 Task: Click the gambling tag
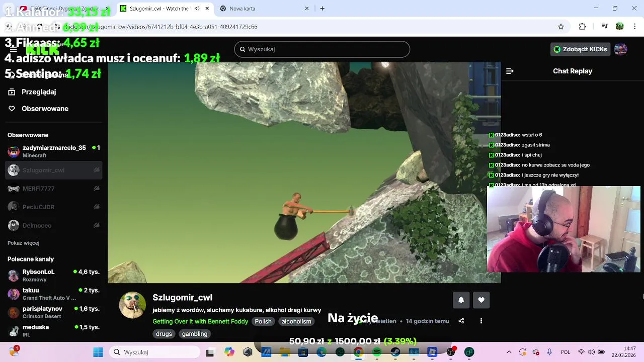[x=195, y=334]
